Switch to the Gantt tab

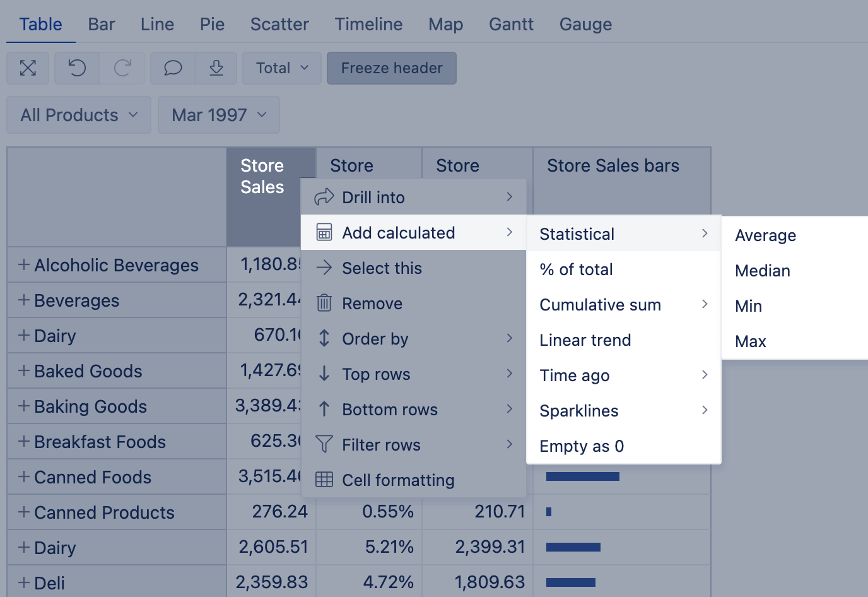coord(511,24)
